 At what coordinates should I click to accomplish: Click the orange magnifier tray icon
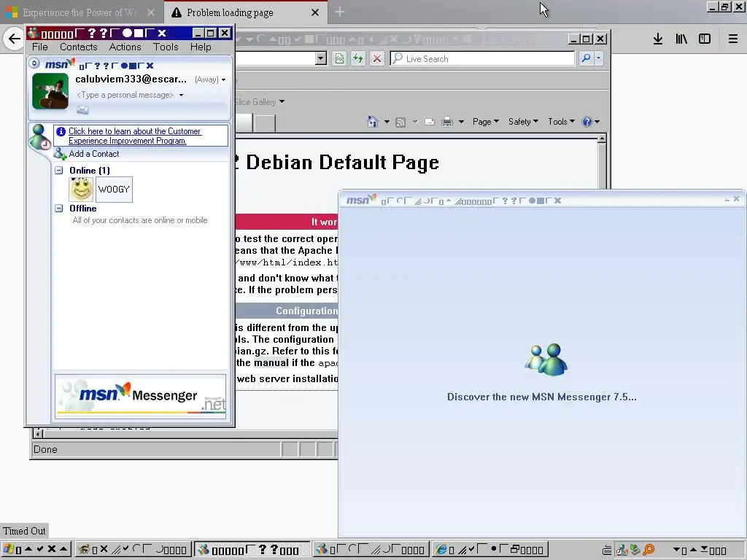[649, 550]
